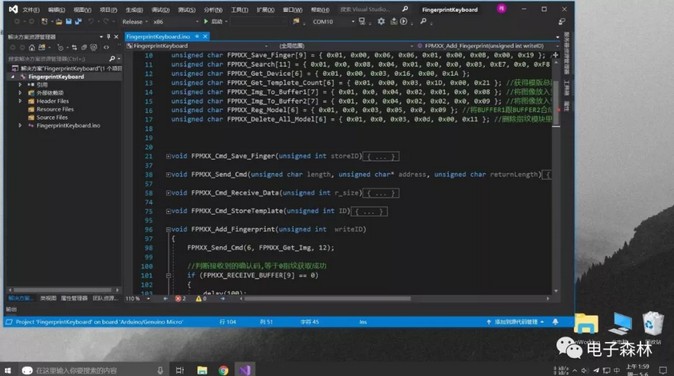The width and height of the screenshot is (674, 376).
Task: Click the Save All icon in toolbar
Action: (x=78, y=21)
